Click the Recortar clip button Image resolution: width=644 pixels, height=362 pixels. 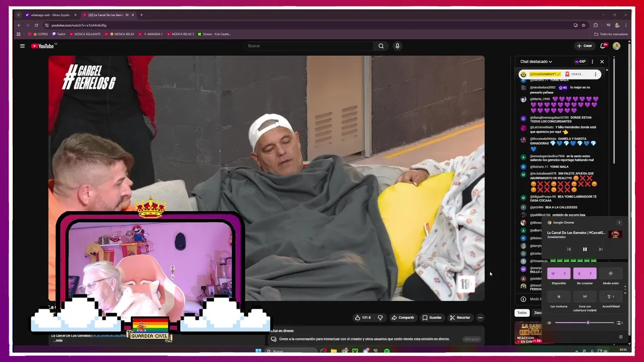pos(460,318)
